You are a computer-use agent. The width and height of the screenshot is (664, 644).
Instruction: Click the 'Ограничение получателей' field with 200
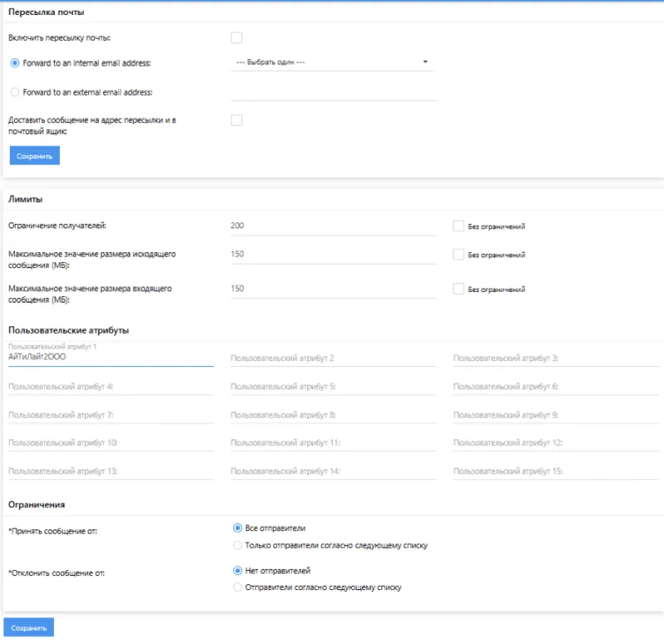pos(333,226)
